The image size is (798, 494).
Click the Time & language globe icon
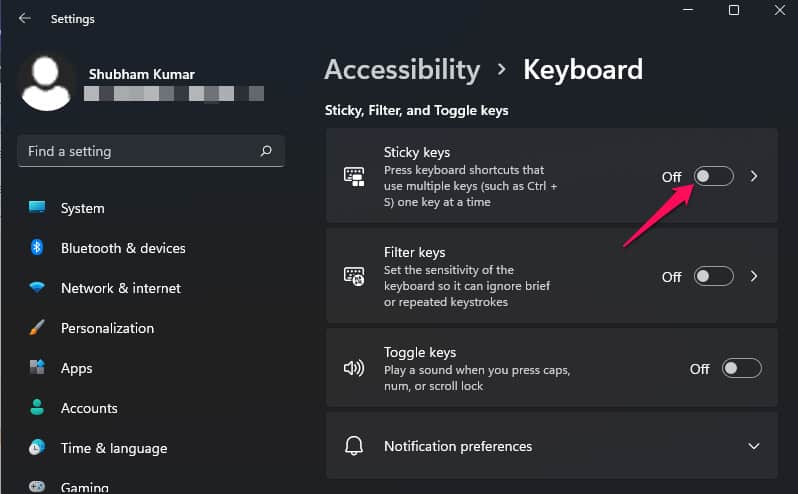[37, 448]
